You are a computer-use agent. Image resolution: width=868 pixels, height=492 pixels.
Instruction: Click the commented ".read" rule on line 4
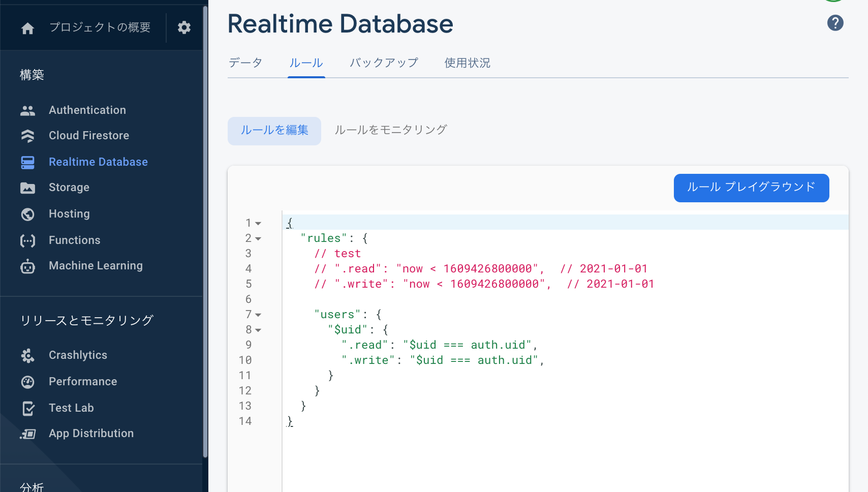click(481, 269)
